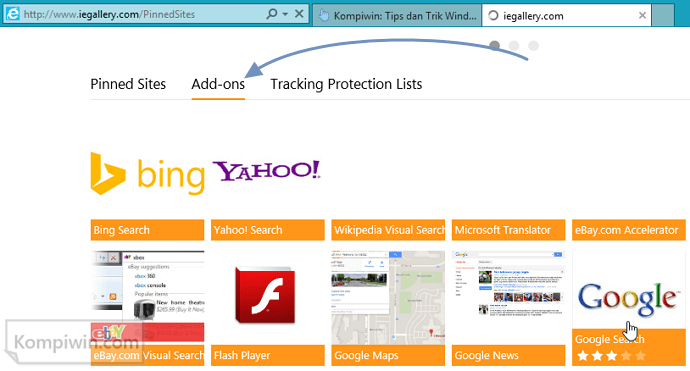
Task: Click the favicon on the Kompiwin tab
Action: (x=323, y=16)
